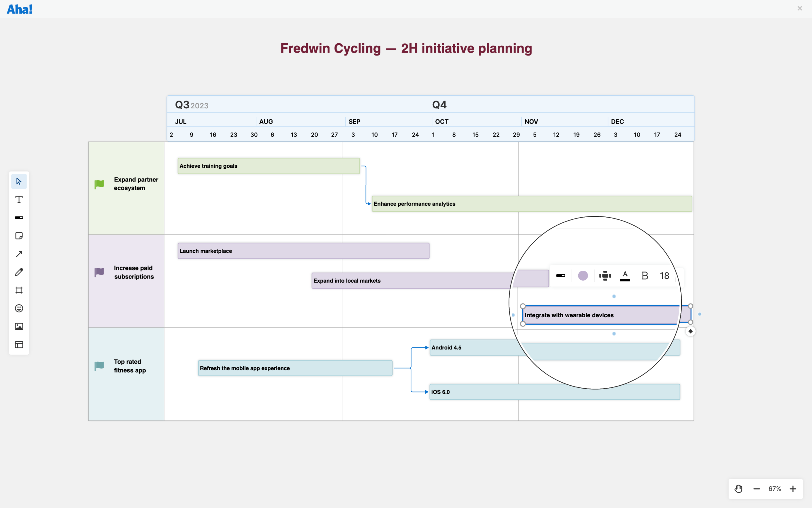Select the line/connector tool
The height and width of the screenshot is (508, 812).
[19, 254]
